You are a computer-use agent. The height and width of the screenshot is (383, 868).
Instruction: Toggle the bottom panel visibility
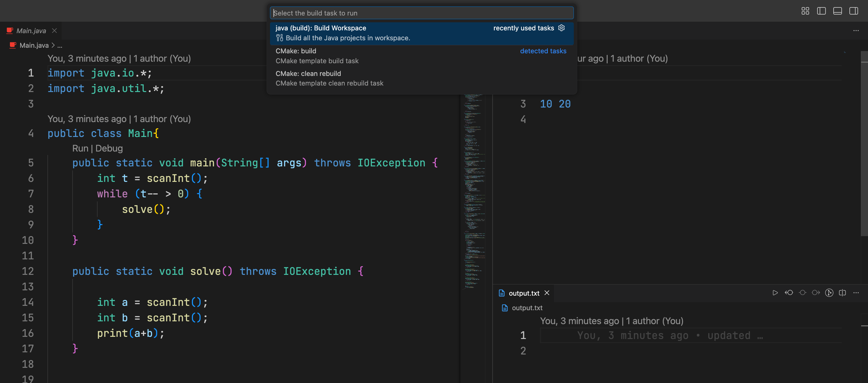[x=837, y=11]
